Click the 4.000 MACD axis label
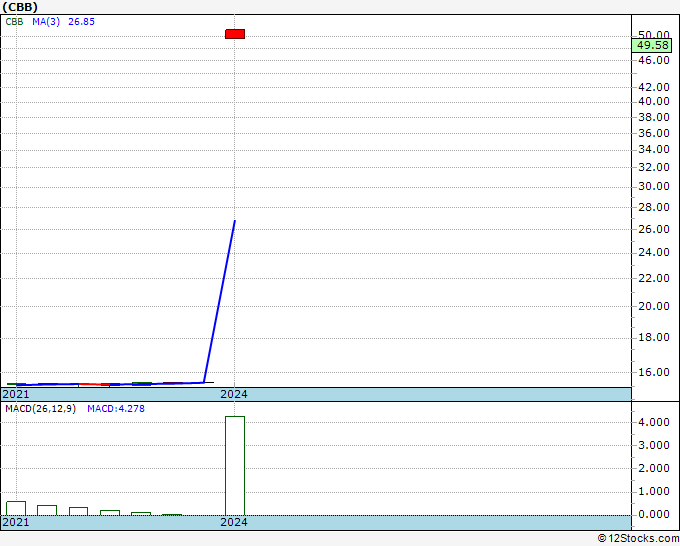The height and width of the screenshot is (546, 680). pyautogui.click(x=654, y=422)
